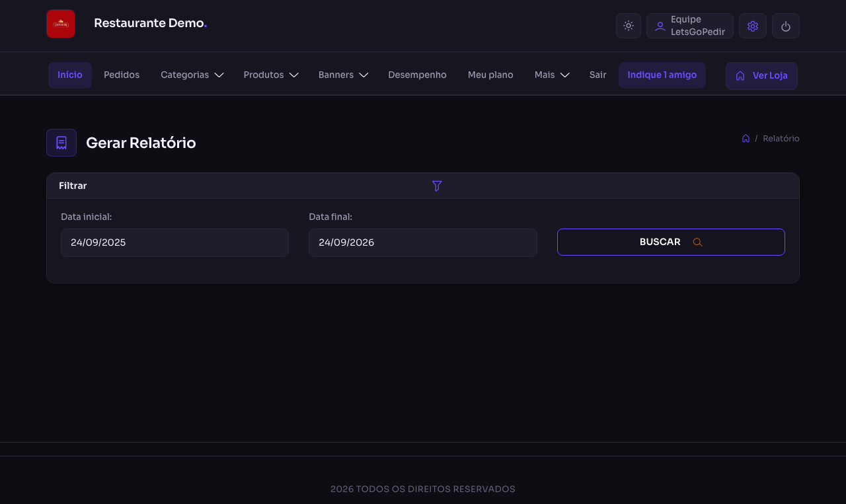Focus the Data inicial date field
This screenshot has height=504, width=846.
click(x=174, y=242)
